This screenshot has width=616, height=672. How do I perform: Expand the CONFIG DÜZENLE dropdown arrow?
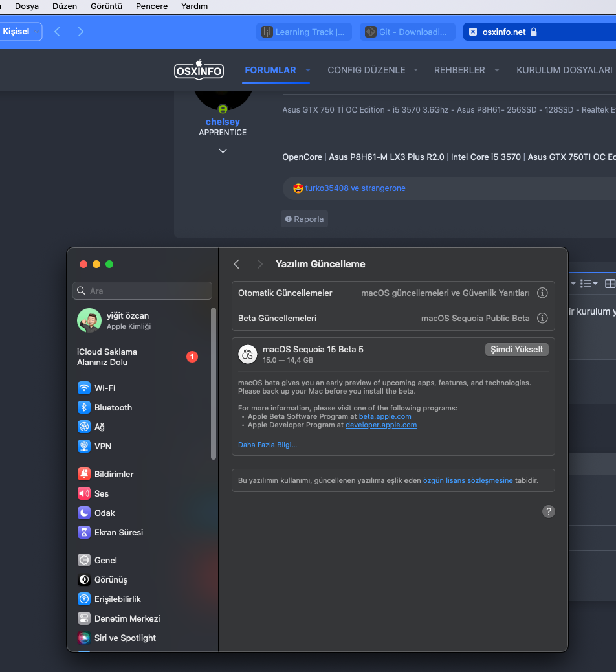point(415,70)
